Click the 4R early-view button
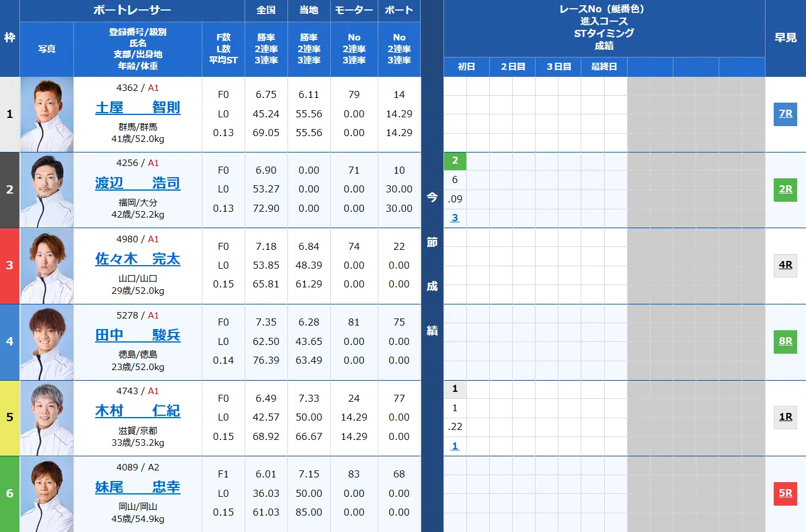Image resolution: width=806 pixels, height=532 pixels. [785, 265]
